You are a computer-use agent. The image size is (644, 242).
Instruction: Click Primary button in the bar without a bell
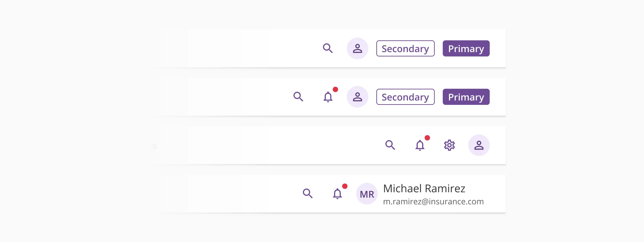click(466, 48)
